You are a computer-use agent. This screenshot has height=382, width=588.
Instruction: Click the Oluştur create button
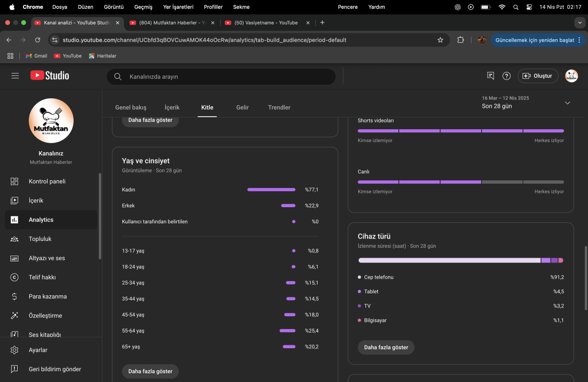tap(538, 76)
